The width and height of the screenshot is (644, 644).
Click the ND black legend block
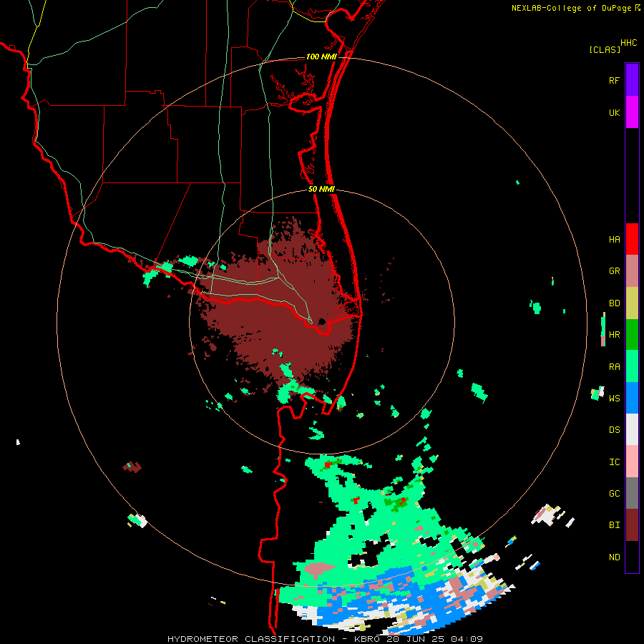click(x=632, y=557)
